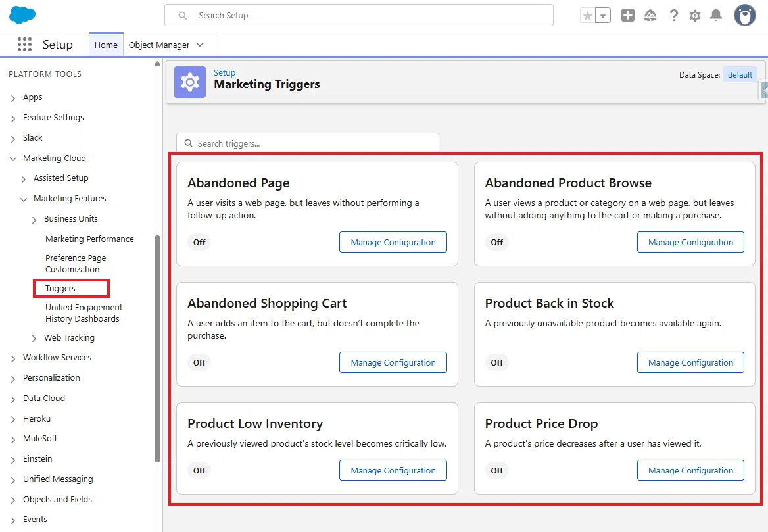Viewport: 768px width, 532px height.
Task: Click the Salesforce cloud logo
Action: click(22, 14)
